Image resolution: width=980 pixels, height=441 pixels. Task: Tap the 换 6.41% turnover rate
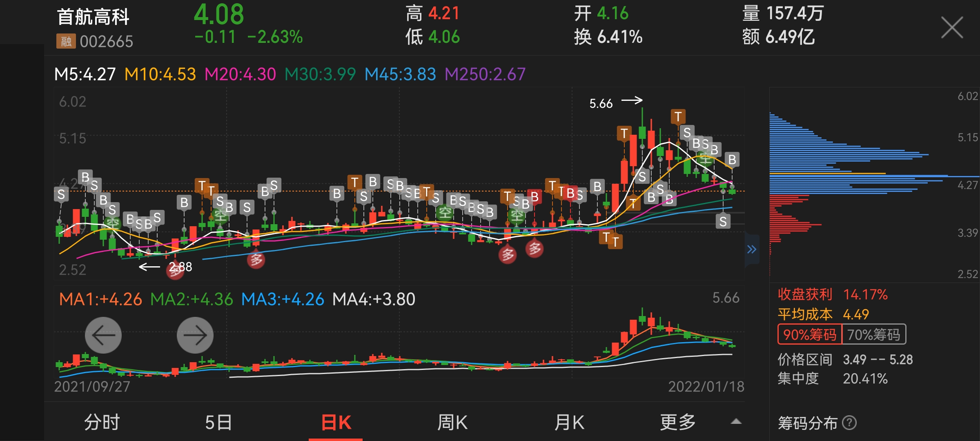click(x=608, y=37)
